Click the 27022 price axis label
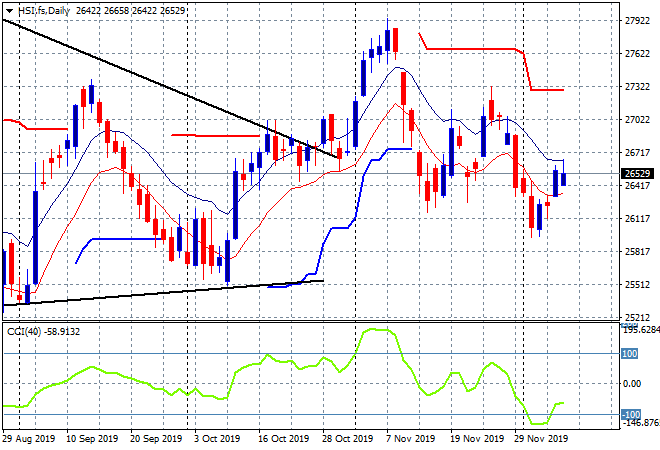 tap(637, 120)
